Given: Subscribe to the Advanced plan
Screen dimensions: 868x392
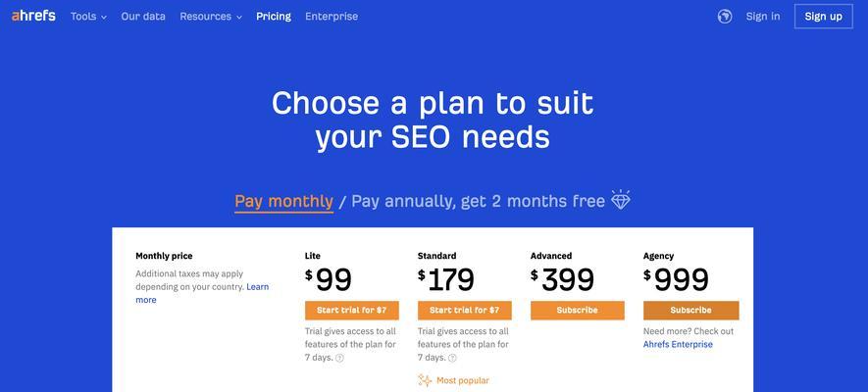Looking at the screenshot, I should click(x=578, y=311).
